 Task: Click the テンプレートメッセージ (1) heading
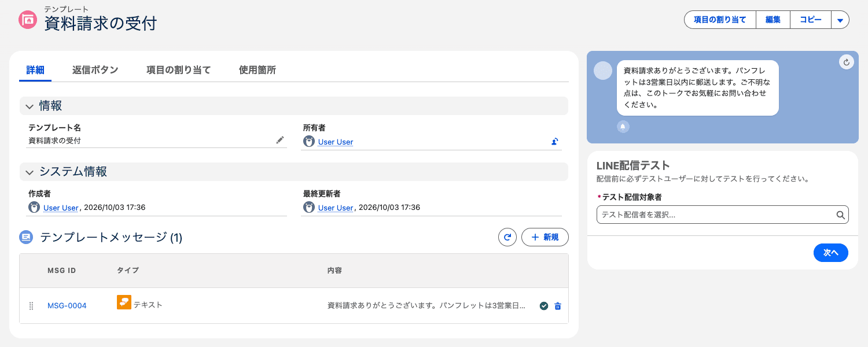[111, 237]
